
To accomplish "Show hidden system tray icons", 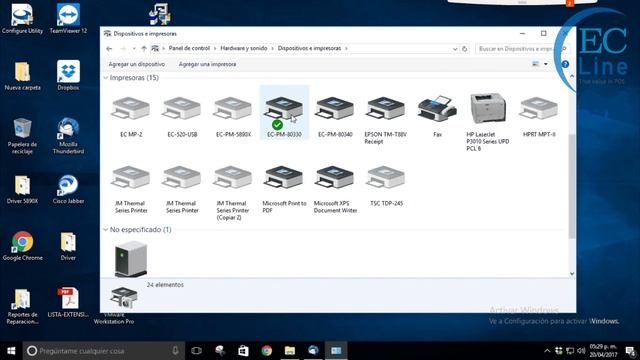I will pos(547,351).
